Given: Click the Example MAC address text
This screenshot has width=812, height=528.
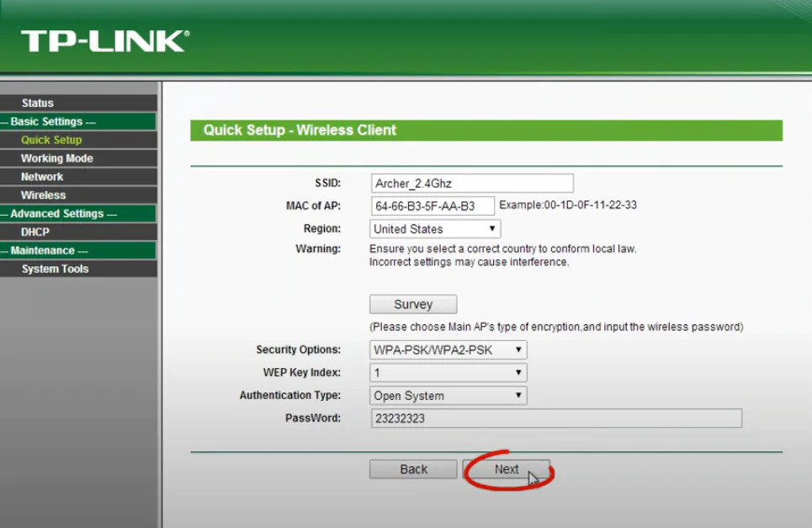Looking at the screenshot, I should [568, 205].
